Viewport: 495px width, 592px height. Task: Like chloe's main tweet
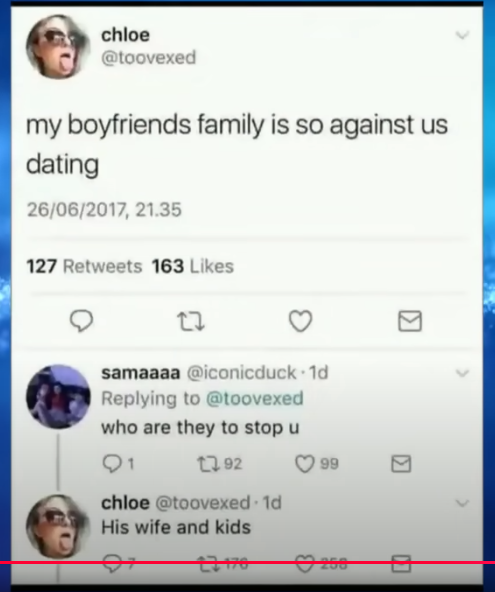(x=301, y=321)
